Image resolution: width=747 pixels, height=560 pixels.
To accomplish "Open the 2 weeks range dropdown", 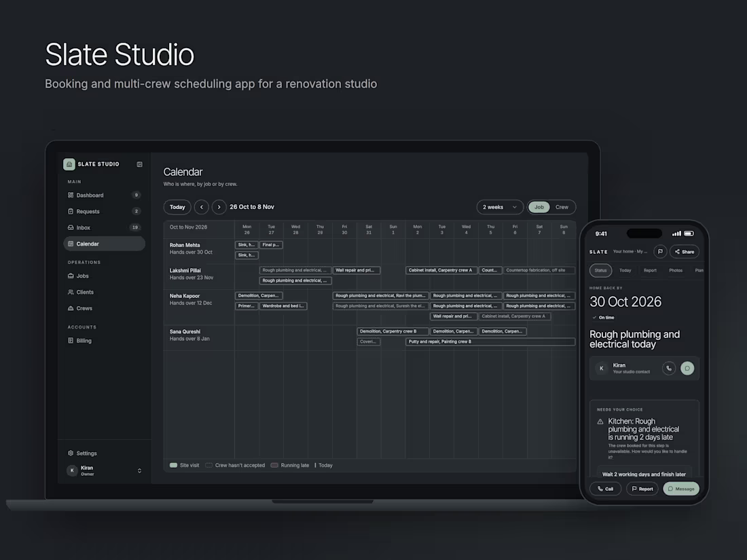I will click(x=500, y=207).
